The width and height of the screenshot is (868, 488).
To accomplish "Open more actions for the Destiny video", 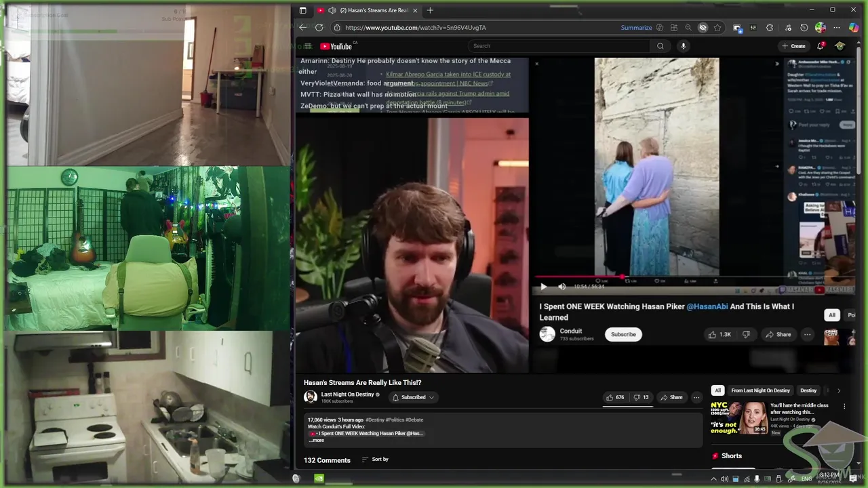I will [696, 397].
